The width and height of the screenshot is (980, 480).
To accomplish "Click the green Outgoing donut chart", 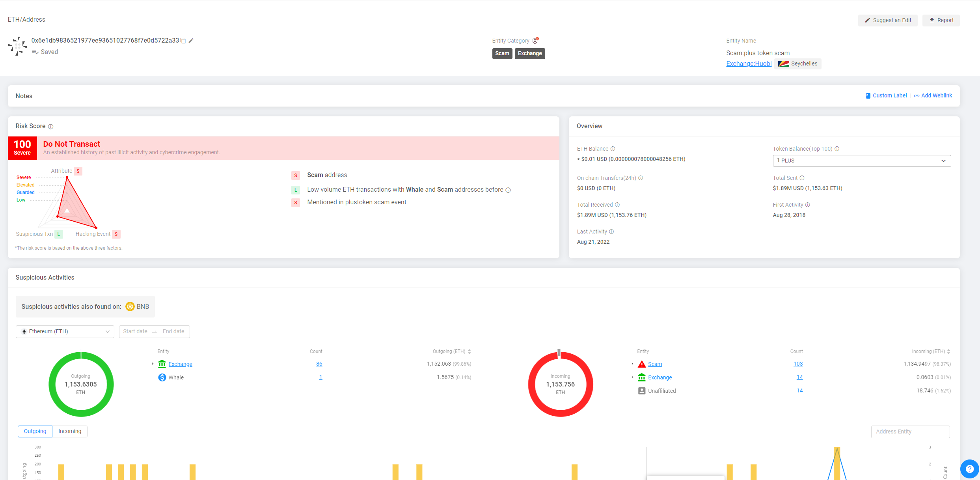I will coord(81,385).
